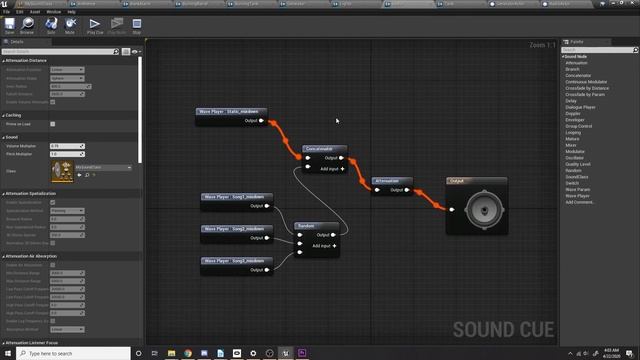Open the Absorption Method dropdown
This screenshot has height=360, width=640.
pos(67,329)
